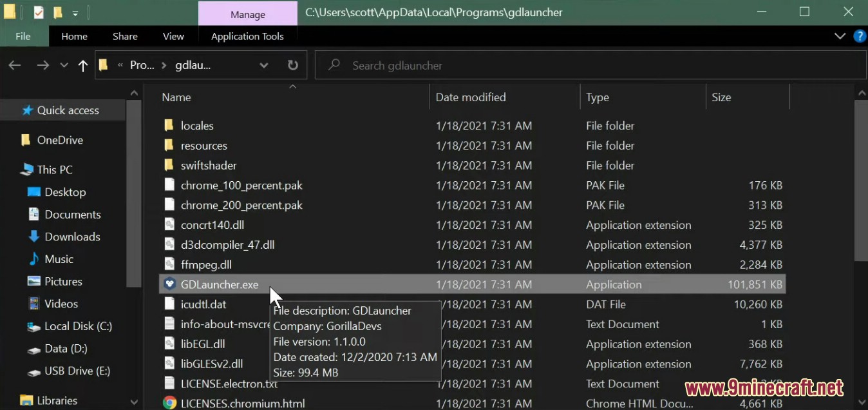Click the search magnifier icon
This screenshot has width=868, height=410.
334,65
